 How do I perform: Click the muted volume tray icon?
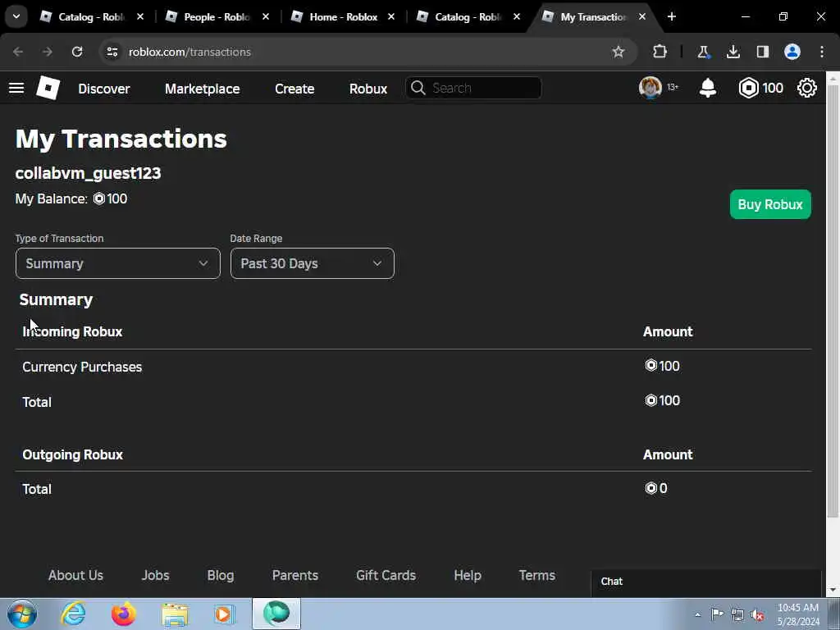[x=757, y=614]
